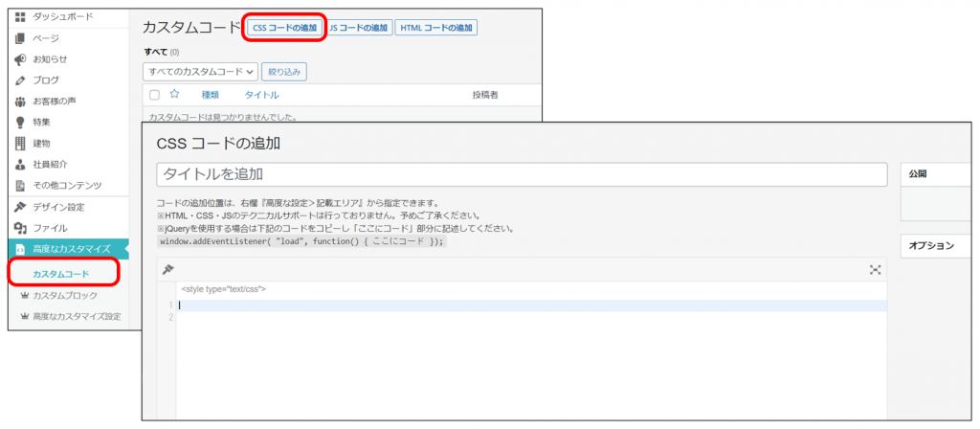980x429 pixels.
Task: Click the ページ pages icon
Action: pos(20,38)
